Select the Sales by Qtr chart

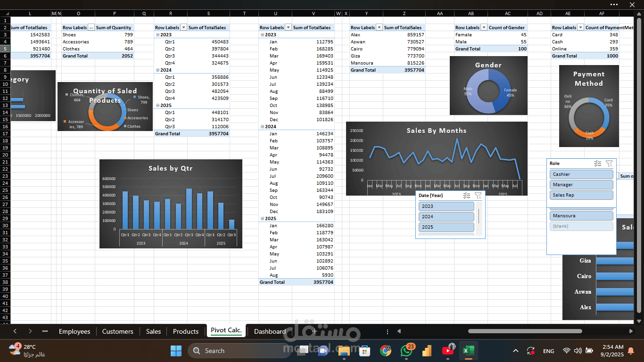coord(171,204)
